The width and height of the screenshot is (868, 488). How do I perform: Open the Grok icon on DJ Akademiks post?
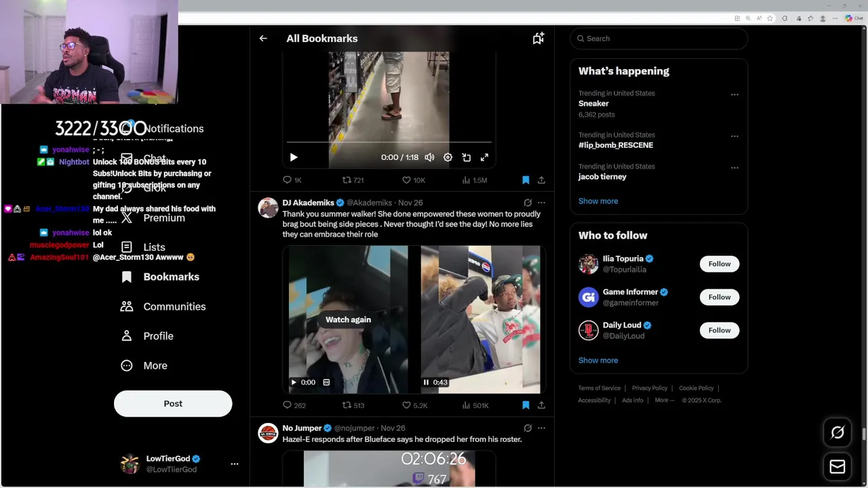(x=528, y=203)
